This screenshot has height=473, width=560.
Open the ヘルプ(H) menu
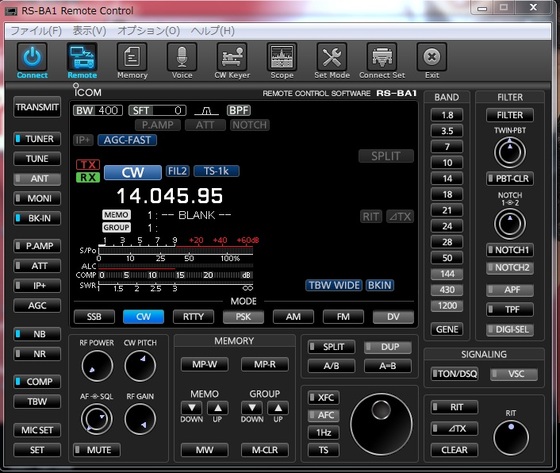coord(212,31)
